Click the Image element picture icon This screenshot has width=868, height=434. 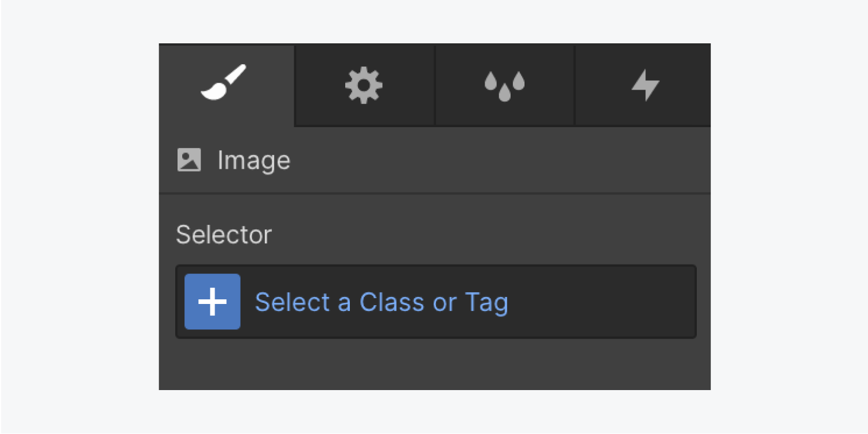click(189, 160)
